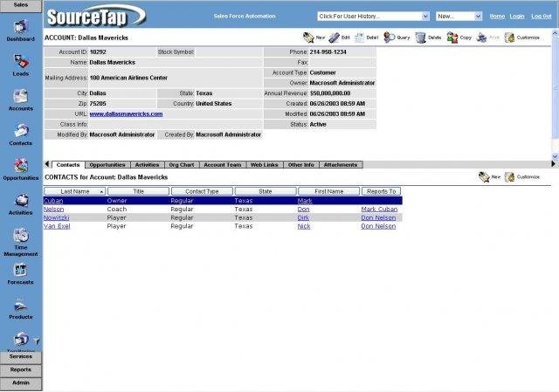559x392 pixels.
Task: Sort by the Title column header
Action: pos(138,191)
